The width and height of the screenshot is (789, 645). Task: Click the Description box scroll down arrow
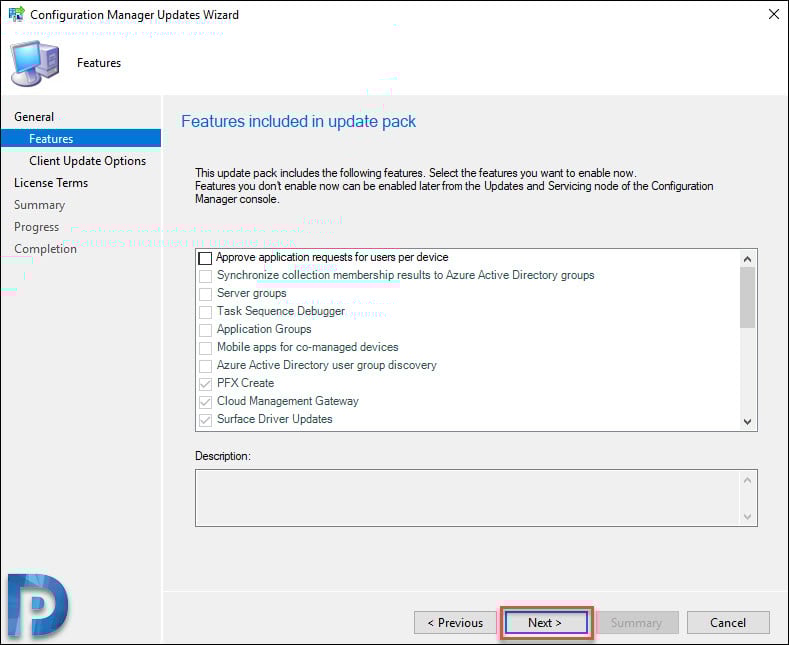pyautogui.click(x=747, y=516)
